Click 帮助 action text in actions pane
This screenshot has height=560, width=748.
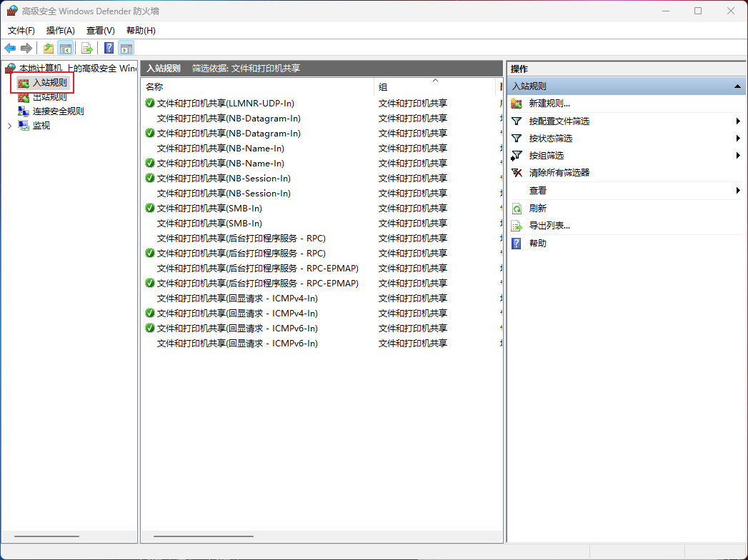click(x=538, y=244)
